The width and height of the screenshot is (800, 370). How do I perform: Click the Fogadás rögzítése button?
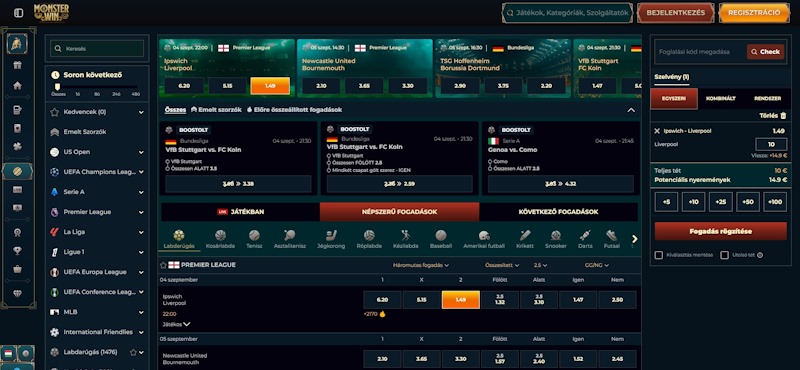coord(720,231)
